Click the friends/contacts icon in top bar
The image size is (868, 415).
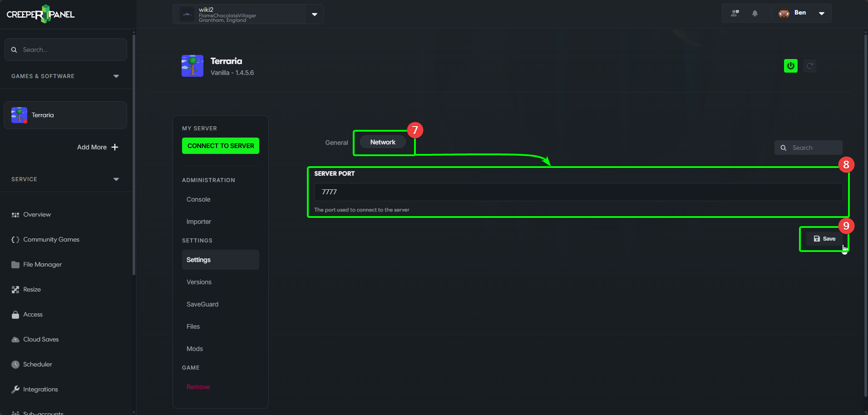[734, 13]
